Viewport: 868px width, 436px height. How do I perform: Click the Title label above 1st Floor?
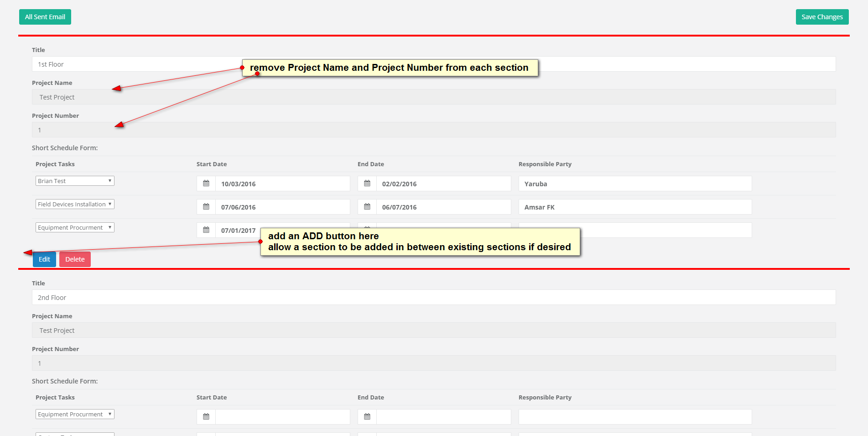[x=38, y=50]
